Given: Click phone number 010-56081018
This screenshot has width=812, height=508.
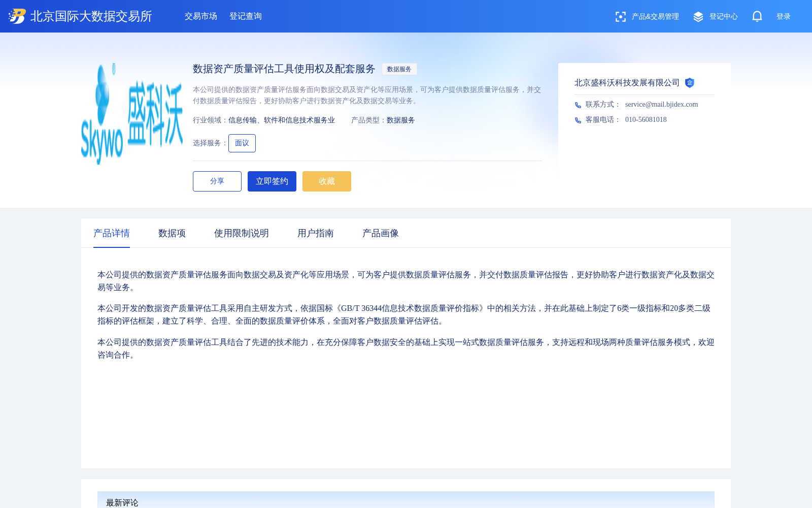Looking at the screenshot, I should coord(646,119).
